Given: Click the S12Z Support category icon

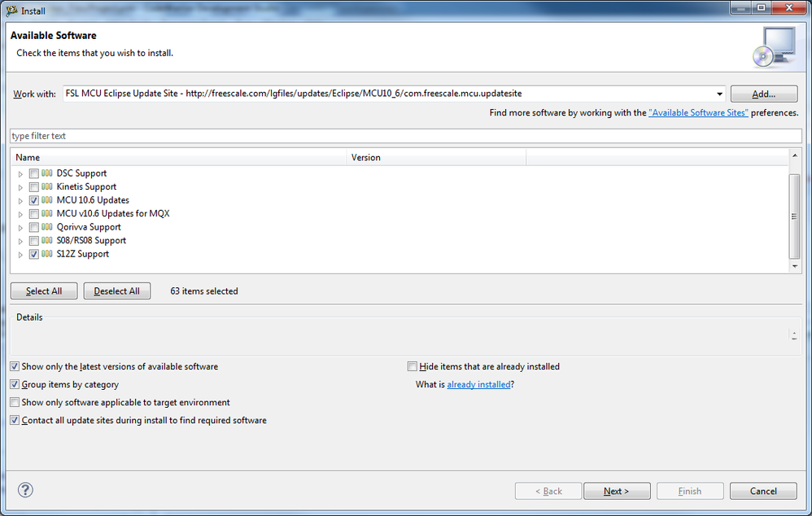Looking at the screenshot, I should (46, 254).
